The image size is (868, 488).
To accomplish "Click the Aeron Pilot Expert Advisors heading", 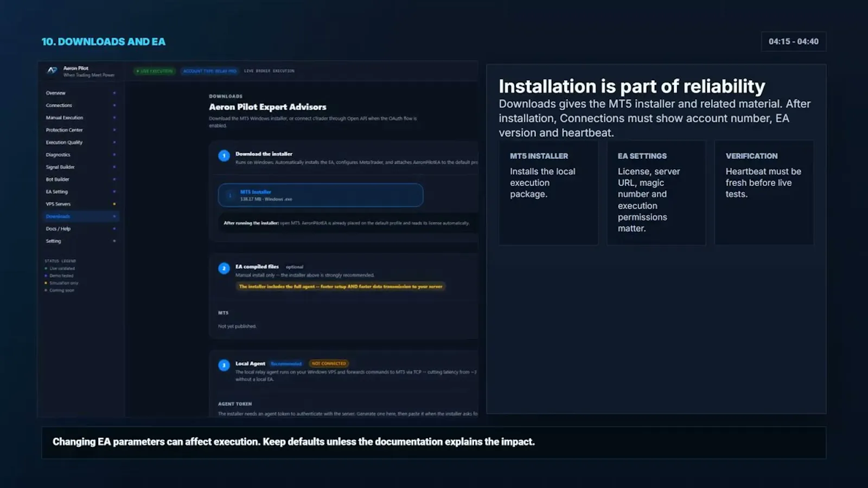I will pos(268,107).
